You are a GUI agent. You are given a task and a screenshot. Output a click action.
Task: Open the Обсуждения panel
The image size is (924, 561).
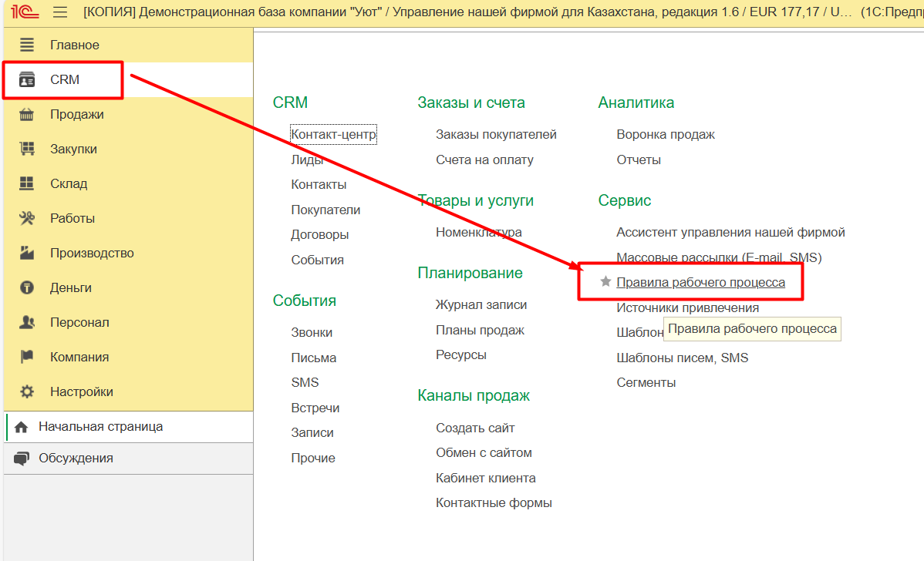tap(76, 459)
